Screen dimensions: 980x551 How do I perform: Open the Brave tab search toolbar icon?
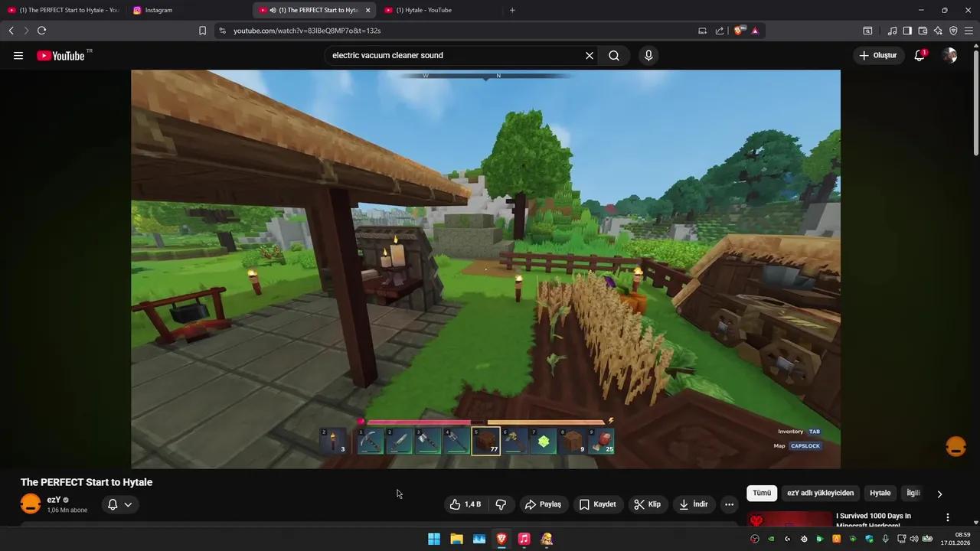[x=867, y=31]
